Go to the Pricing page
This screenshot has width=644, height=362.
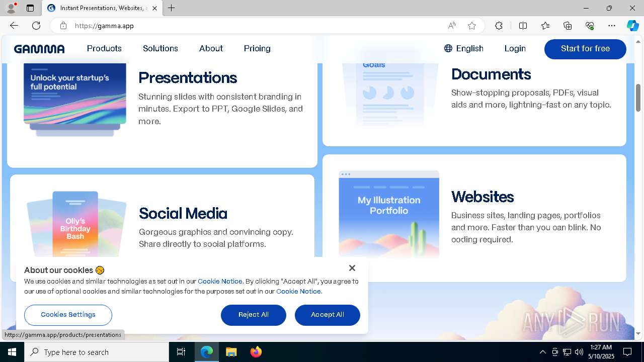point(257,48)
